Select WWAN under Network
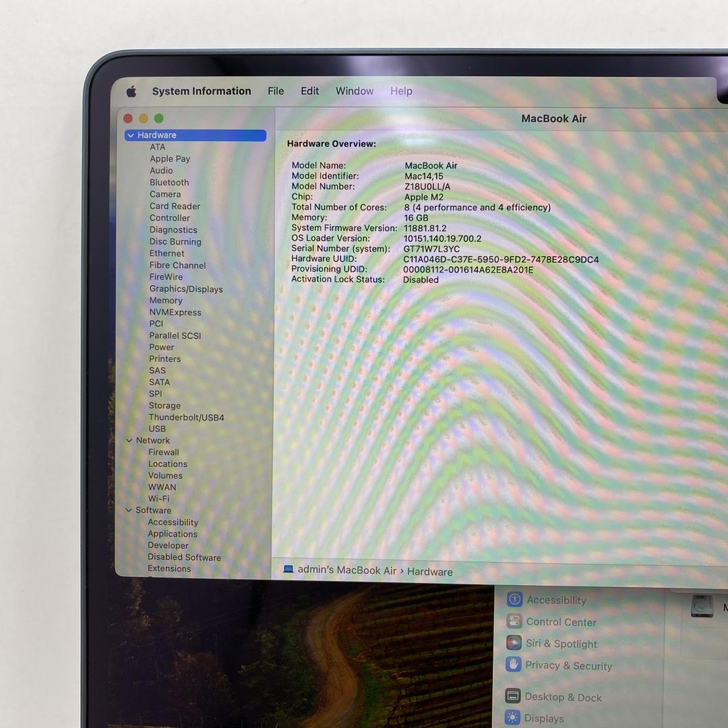Screen dimensions: 728x728 (x=162, y=487)
